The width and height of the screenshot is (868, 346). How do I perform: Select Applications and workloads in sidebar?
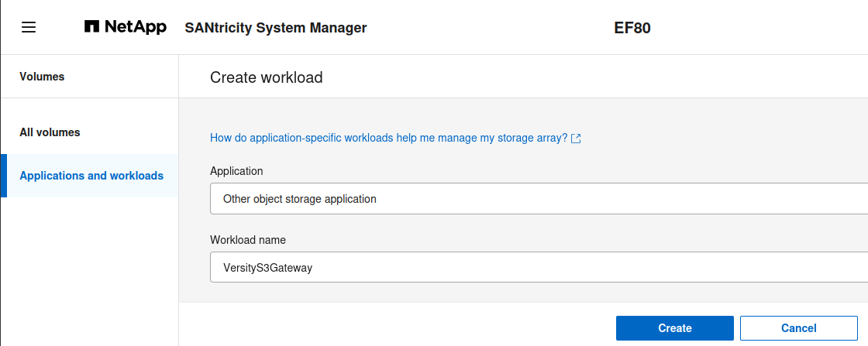[x=91, y=176]
